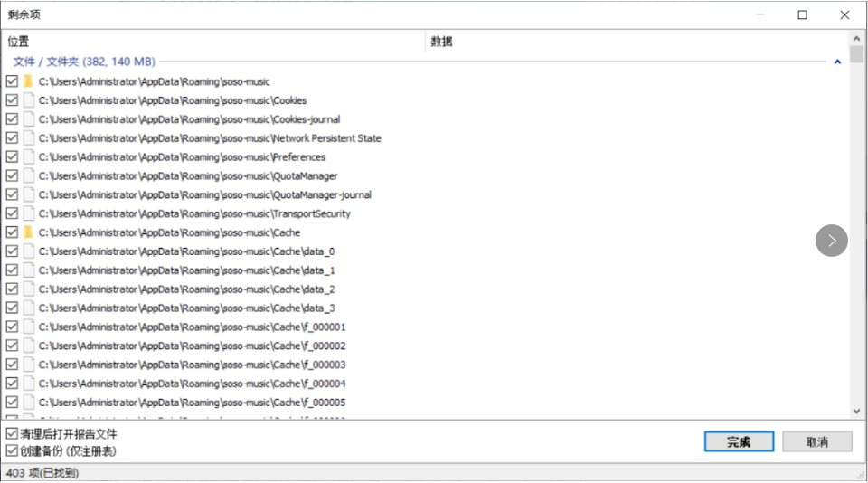Uncheck the soso-music\Cookies checkbox
Image resolution: width=868 pixels, height=483 pixels.
click(12, 100)
